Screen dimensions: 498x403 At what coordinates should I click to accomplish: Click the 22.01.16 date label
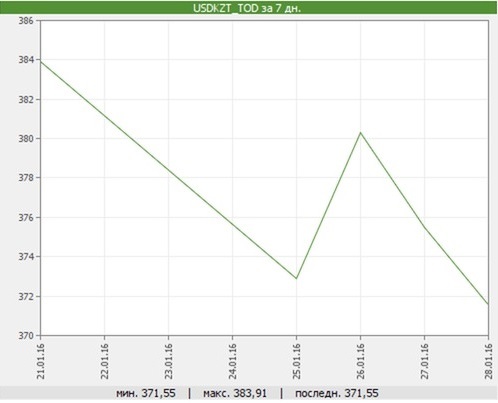(x=105, y=361)
